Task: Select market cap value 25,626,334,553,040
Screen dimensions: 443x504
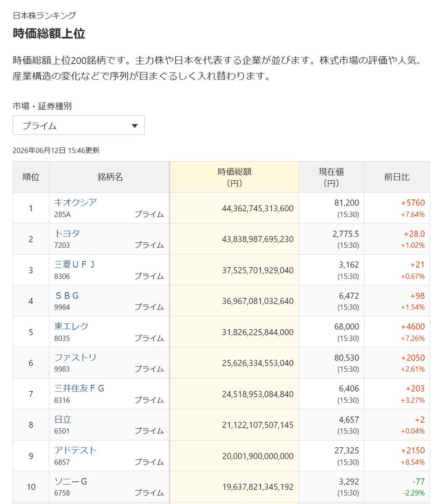Action: click(x=258, y=363)
